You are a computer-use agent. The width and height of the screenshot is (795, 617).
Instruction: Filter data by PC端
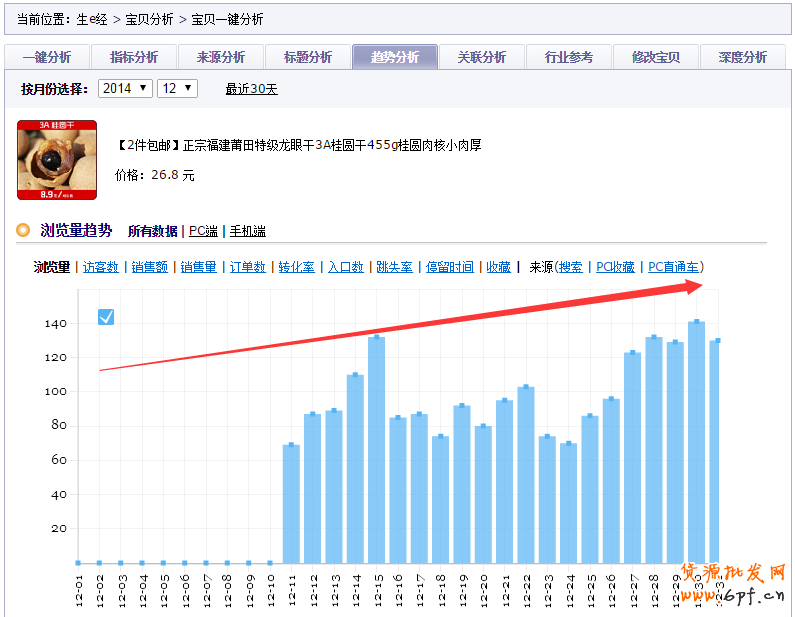point(203,231)
